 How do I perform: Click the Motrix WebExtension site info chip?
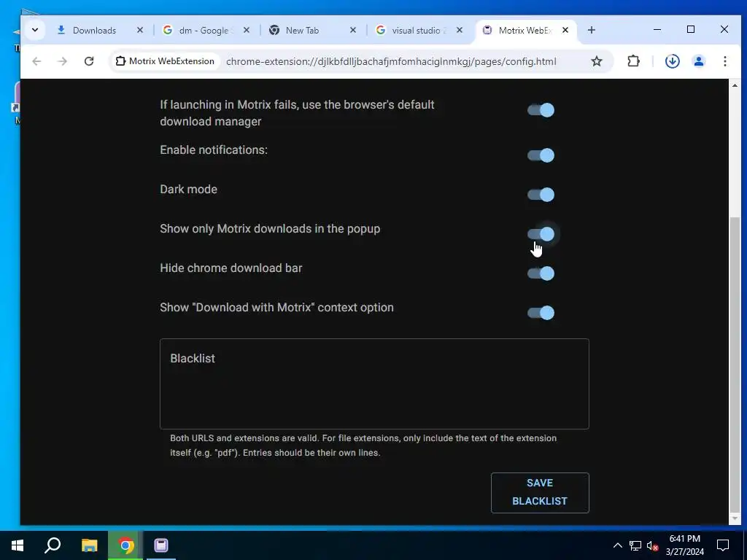pos(166,61)
